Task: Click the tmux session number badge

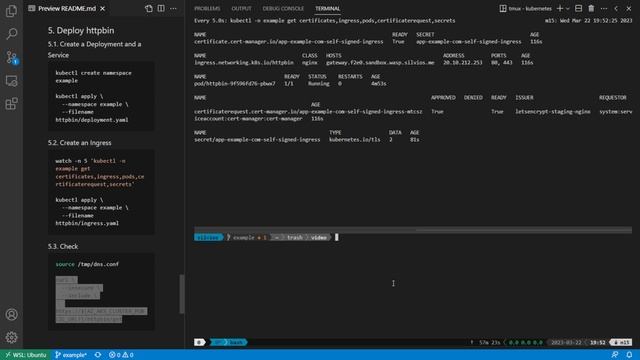Action: [x=199, y=342]
